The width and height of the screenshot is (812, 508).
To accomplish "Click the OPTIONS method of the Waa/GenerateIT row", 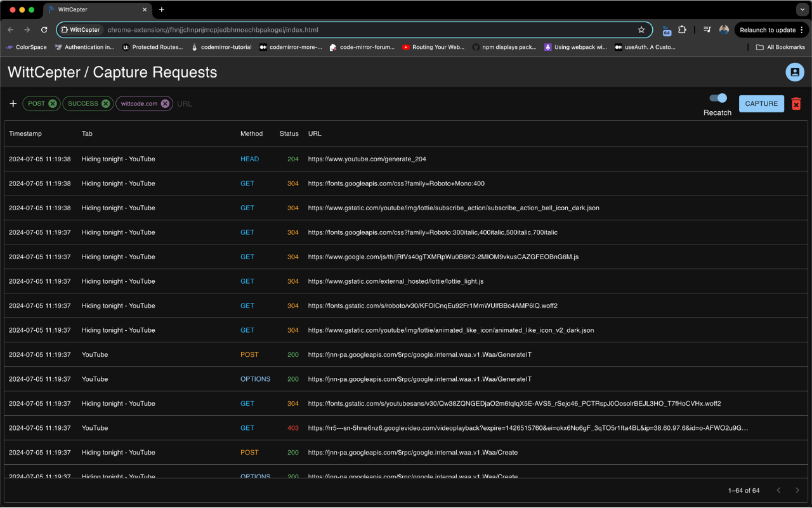I will pos(255,379).
